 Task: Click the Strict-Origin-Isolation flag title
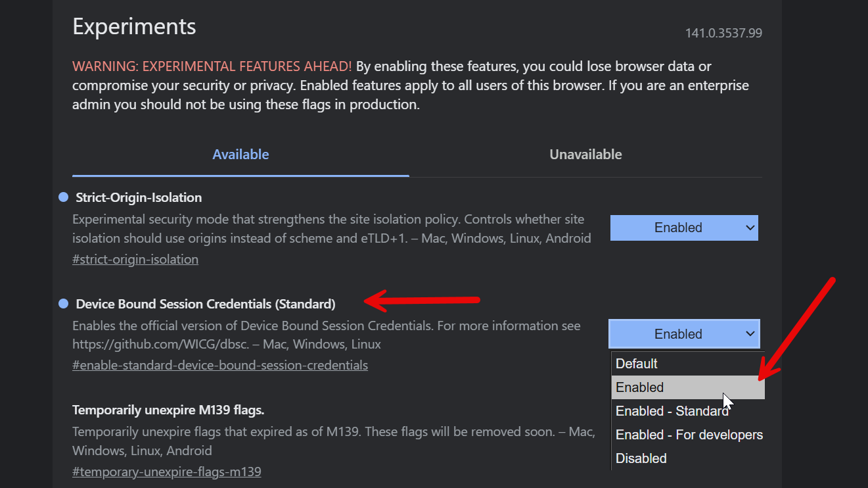click(x=139, y=197)
